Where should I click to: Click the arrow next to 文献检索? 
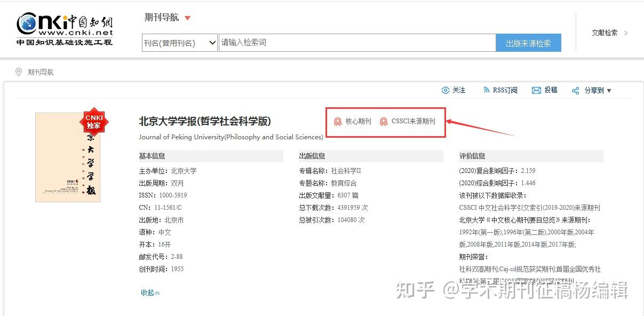(626, 33)
